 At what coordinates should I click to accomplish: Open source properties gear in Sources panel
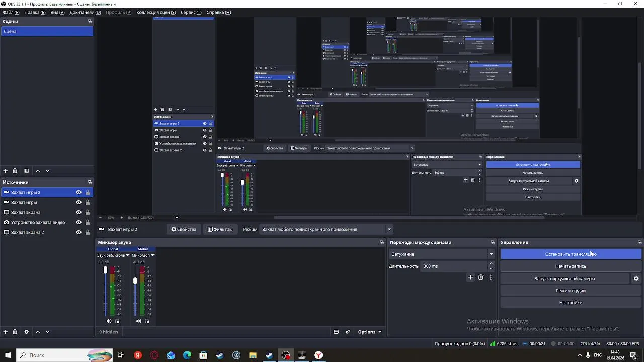pos(26,332)
